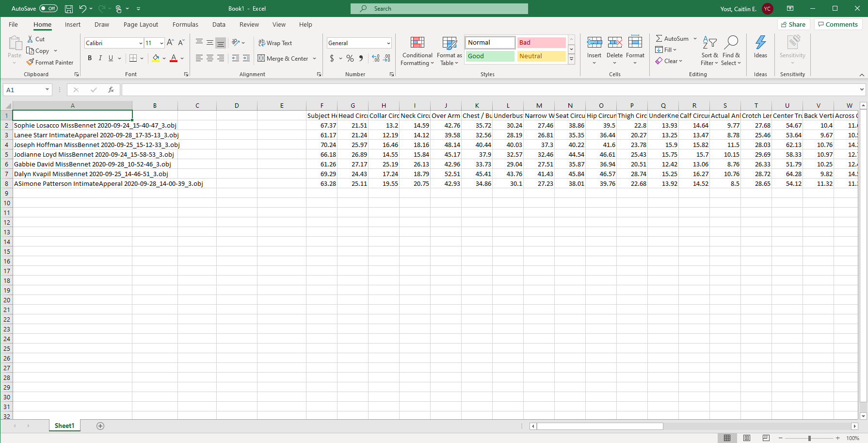Open the File tab
868x443 pixels.
pos(13,24)
